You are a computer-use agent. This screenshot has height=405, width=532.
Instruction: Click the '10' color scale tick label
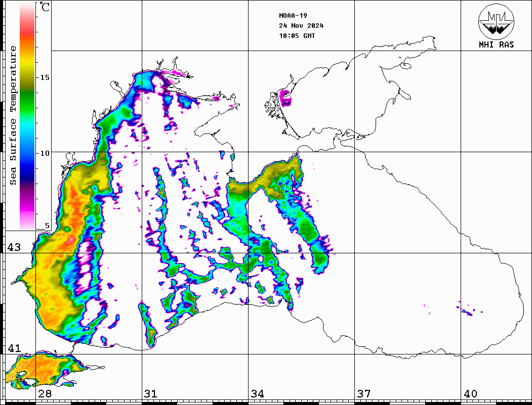(x=45, y=153)
